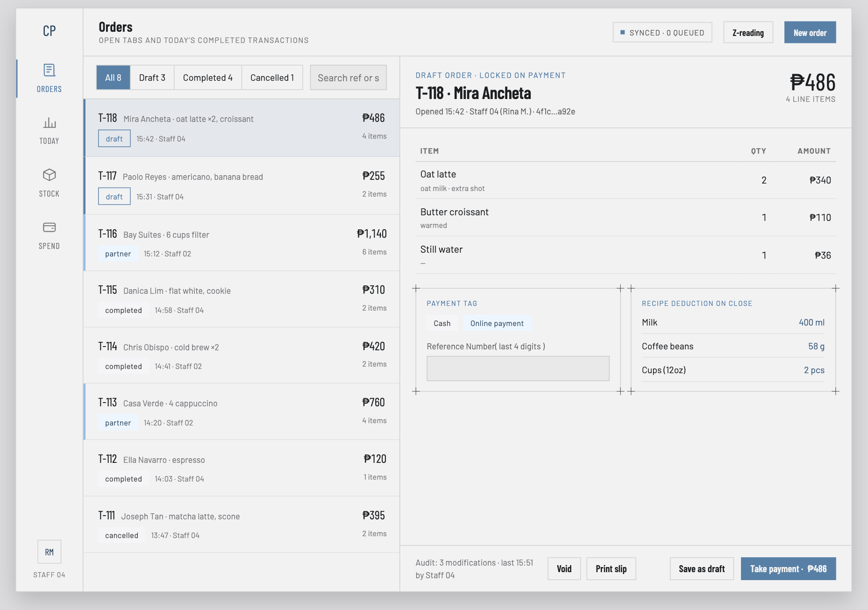Void the current order
The image size is (868, 610).
coord(564,568)
